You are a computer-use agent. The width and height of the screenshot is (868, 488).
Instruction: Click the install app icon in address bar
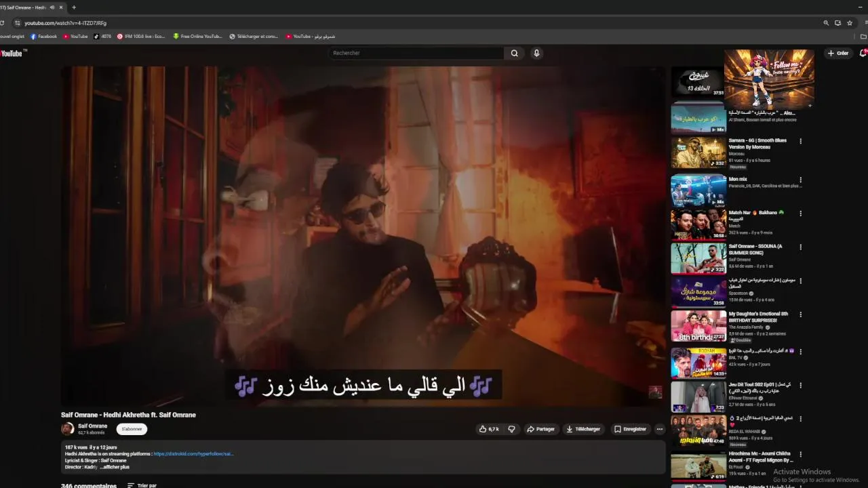[x=837, y=23]
